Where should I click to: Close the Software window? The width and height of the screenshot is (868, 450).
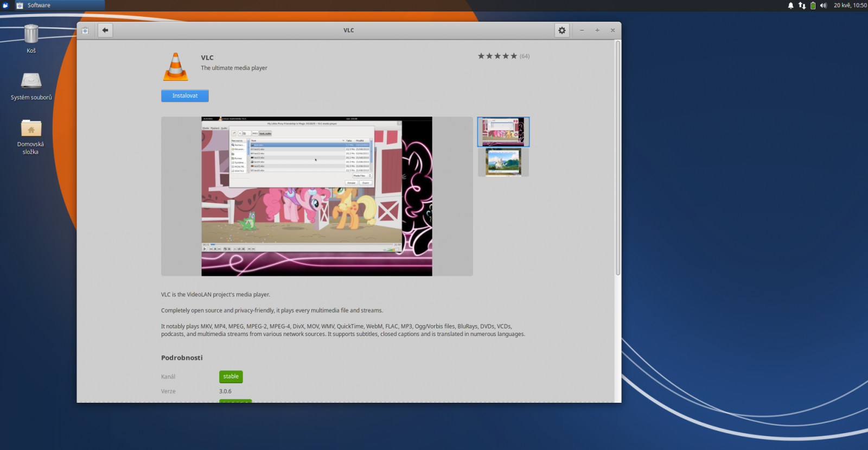point(612,30)
